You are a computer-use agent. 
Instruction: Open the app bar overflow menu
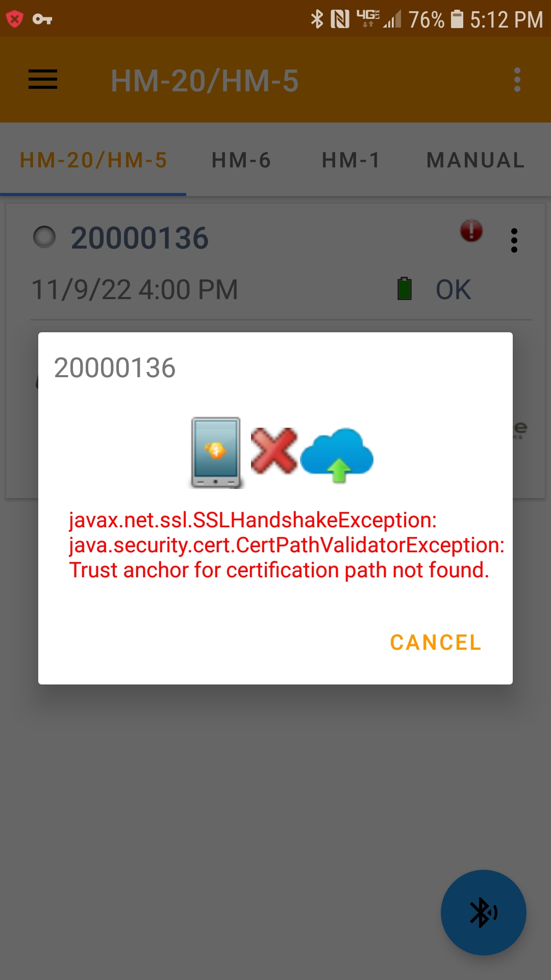tap(517, 80)
